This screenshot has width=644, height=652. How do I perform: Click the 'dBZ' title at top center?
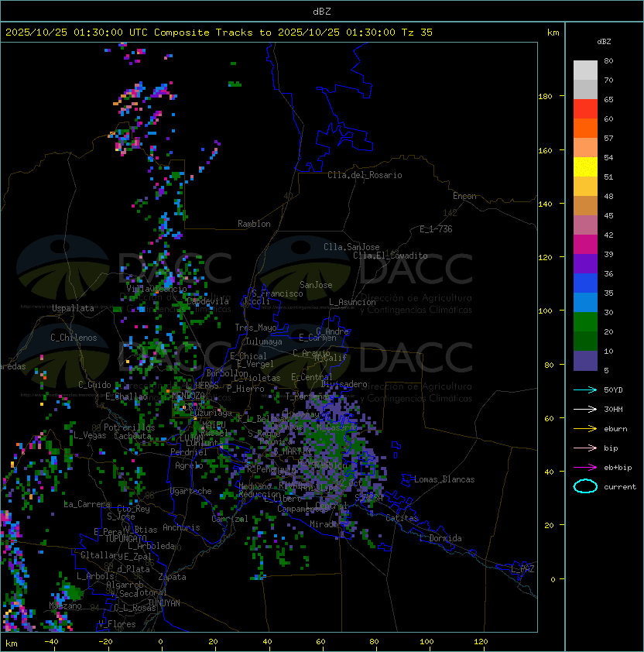(322, 12)
